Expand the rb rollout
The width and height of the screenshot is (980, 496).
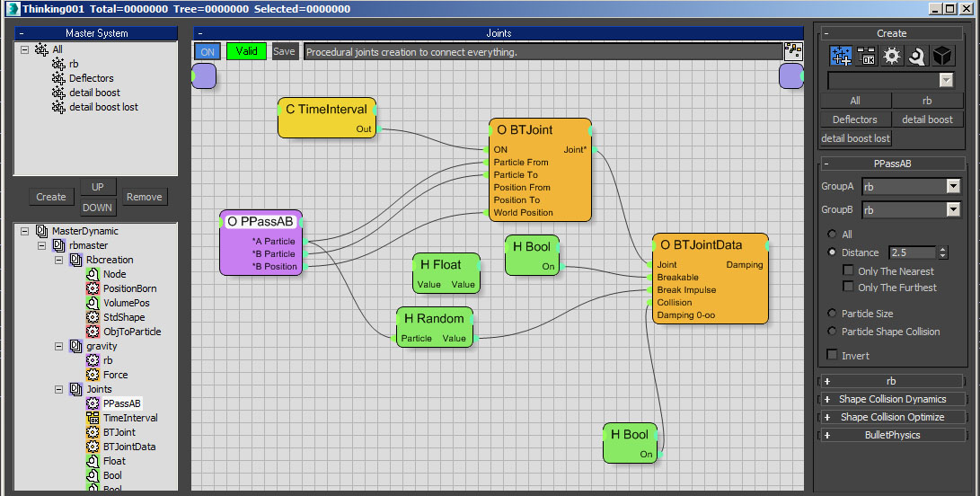891,381
